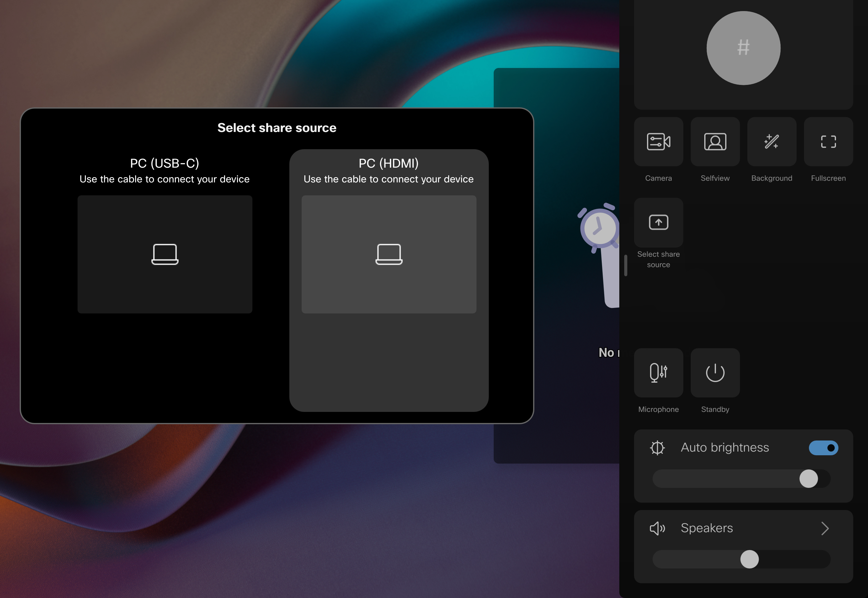This screenshot has width=868, height=598.
Task: Click the Speakers label
Action: coord(707,528)
